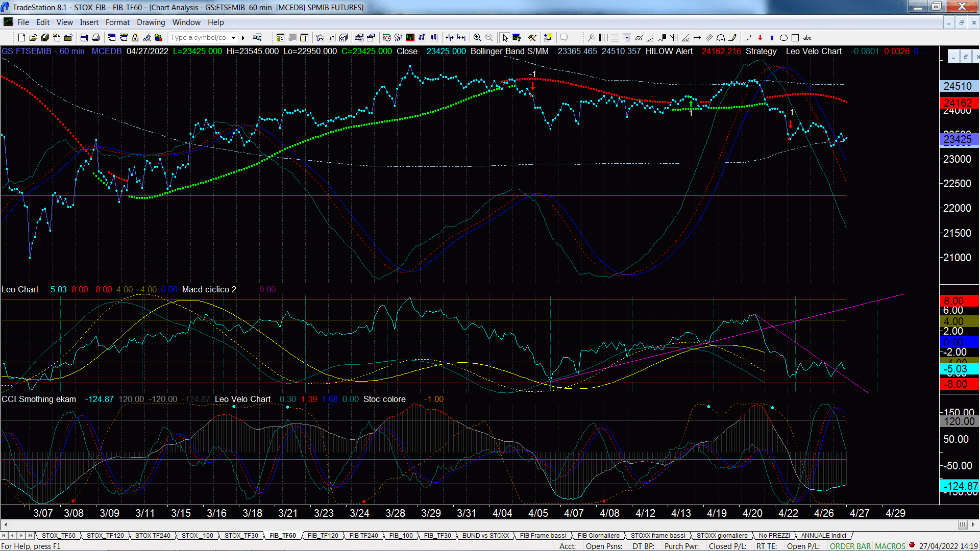This screenshot has height=551, width=980.
Task: Switch to the FIB Frame bassi tab
Action: pos(543,536)
